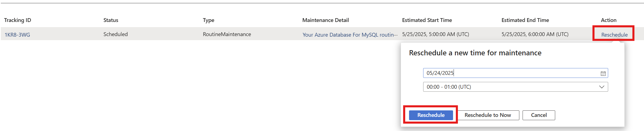
Task: Click into the 05/24/2025 date field
Action: click(516, 73)
